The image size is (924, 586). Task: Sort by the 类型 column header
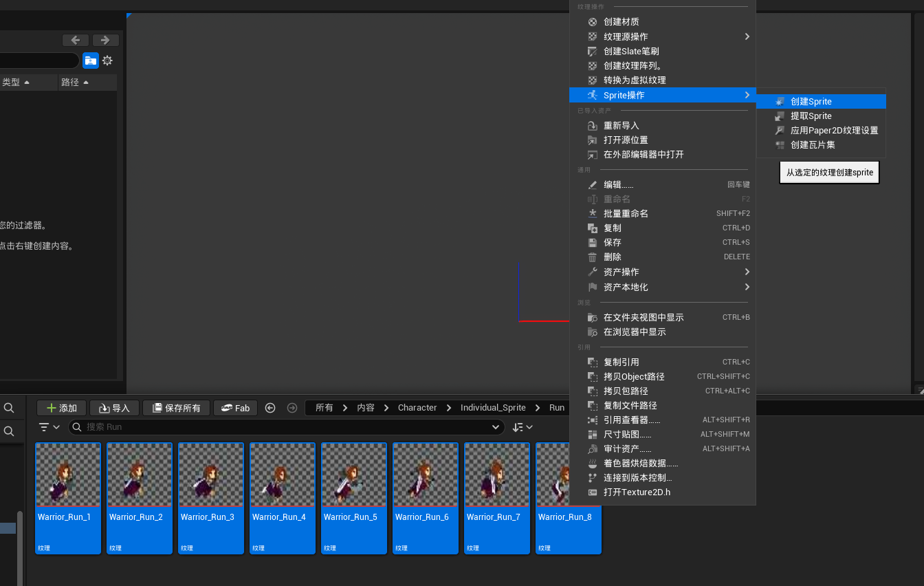coord(15,82)
